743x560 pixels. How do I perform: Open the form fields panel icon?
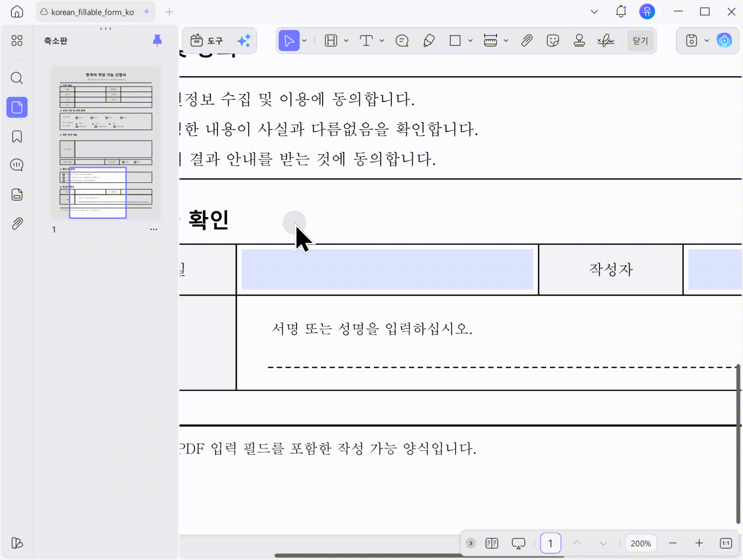pyautogui.click(x=17, y=195)
